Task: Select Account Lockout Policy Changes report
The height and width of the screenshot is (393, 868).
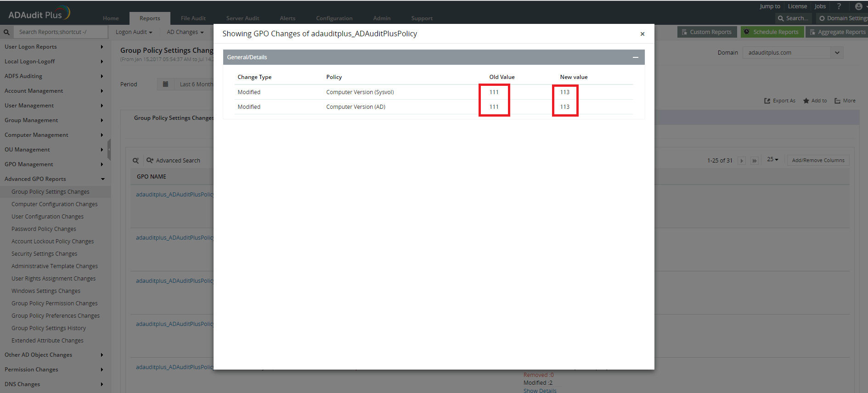Action: [x=53, y=241]
